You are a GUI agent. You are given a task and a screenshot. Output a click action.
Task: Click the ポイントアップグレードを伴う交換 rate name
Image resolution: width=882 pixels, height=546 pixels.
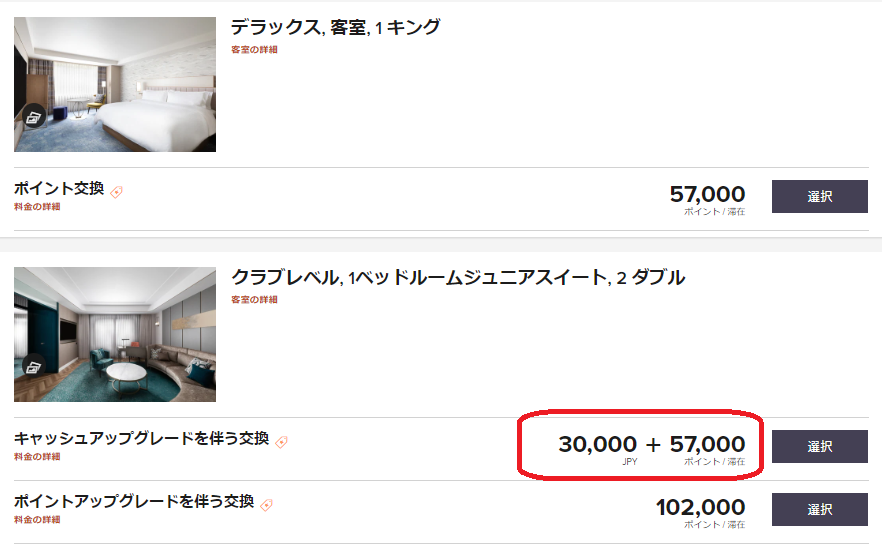click(134, 501)
